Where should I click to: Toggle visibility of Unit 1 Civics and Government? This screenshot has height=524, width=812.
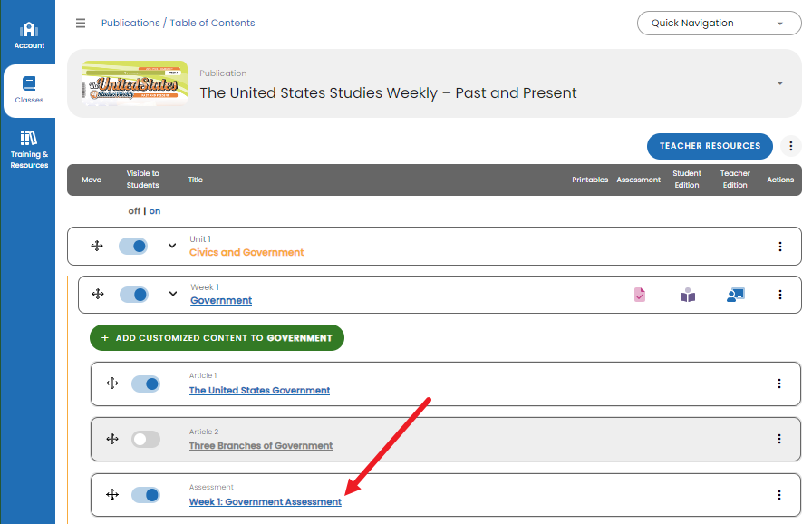click(x=133, y=246)
